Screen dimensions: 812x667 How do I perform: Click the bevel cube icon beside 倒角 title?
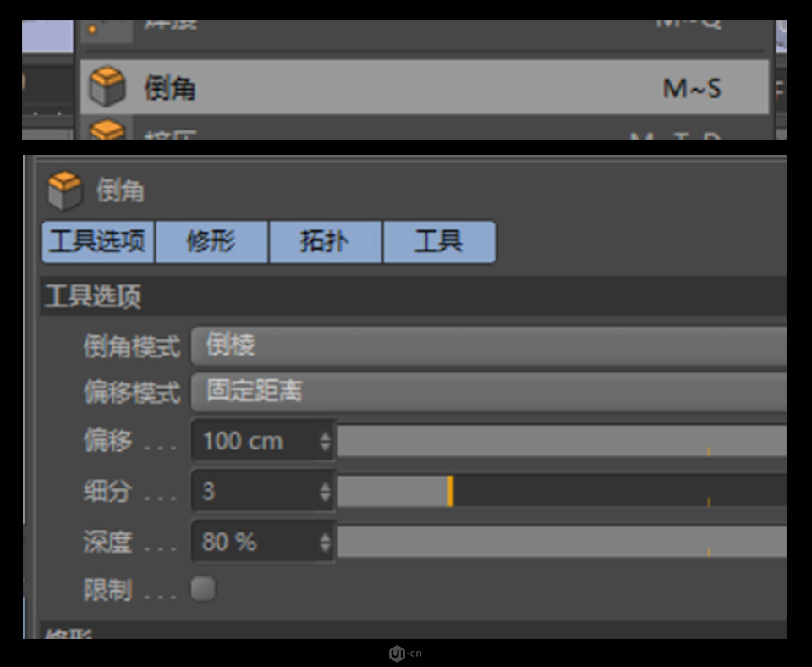(65, 191)
